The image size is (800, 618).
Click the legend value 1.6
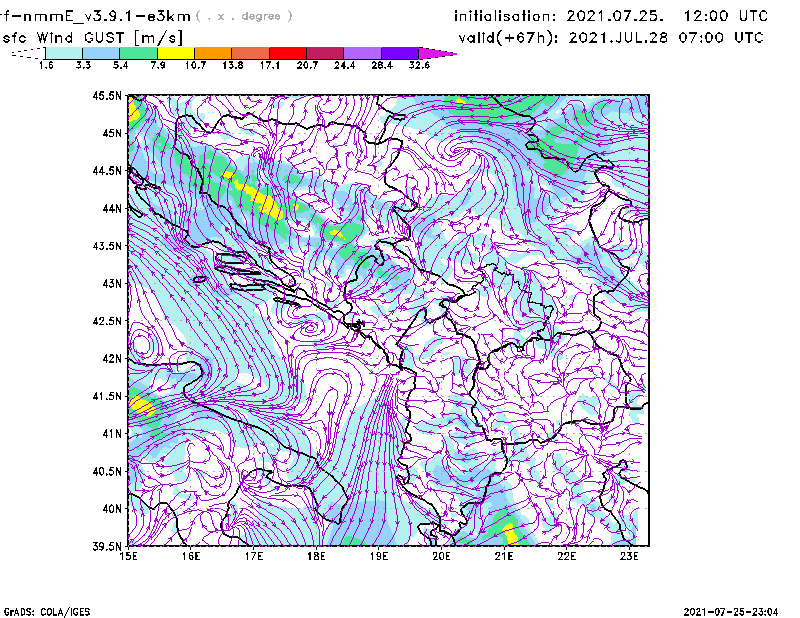(46, 65)
